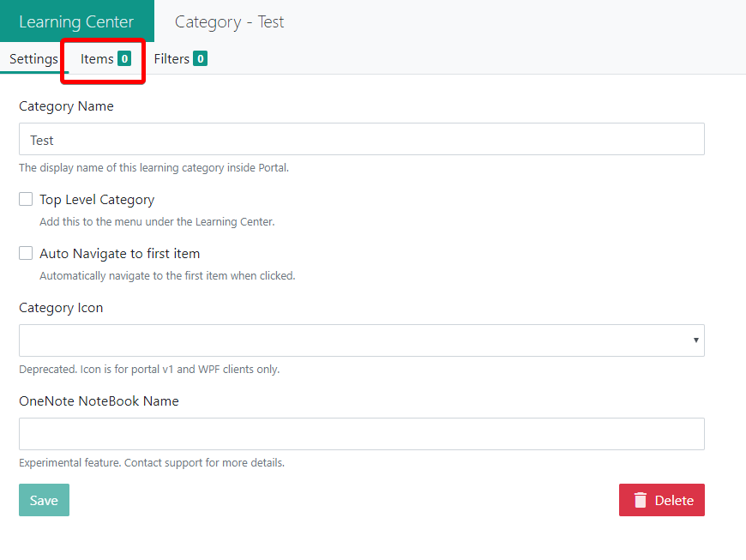The width and height of the screenshot is (746, 560).
Task: Switch to the Items tab
Action: [x=105, y=59]
